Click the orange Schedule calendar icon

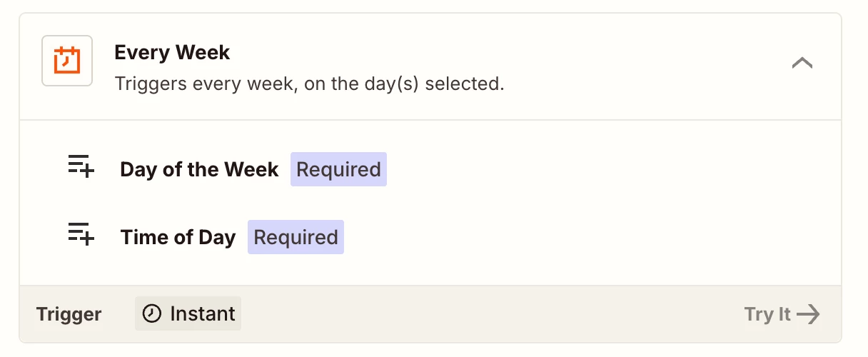pyautogui.click(x=67, y=61)
